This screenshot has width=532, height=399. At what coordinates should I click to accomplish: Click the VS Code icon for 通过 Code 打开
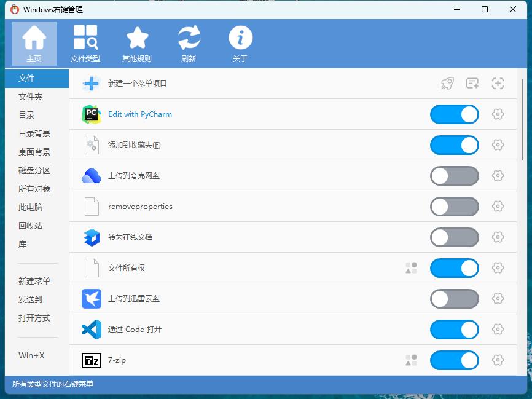(x=91, y=330)
